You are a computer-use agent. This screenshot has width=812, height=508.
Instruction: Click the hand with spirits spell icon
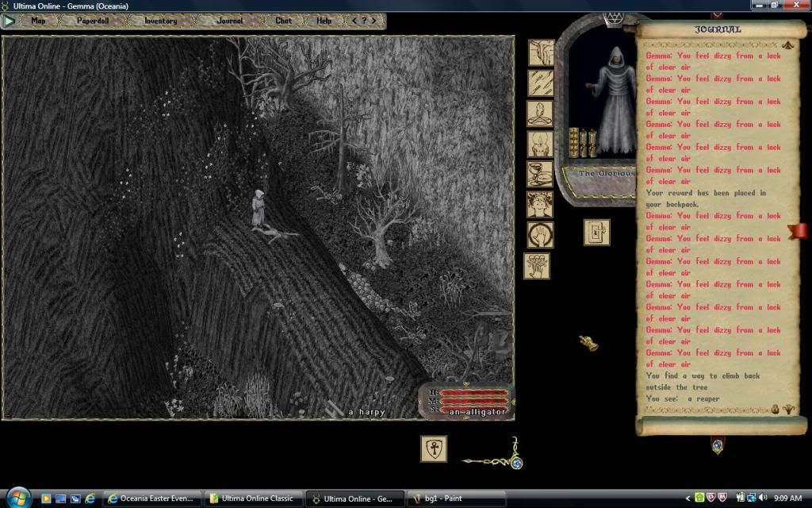(x=537, y=266)
